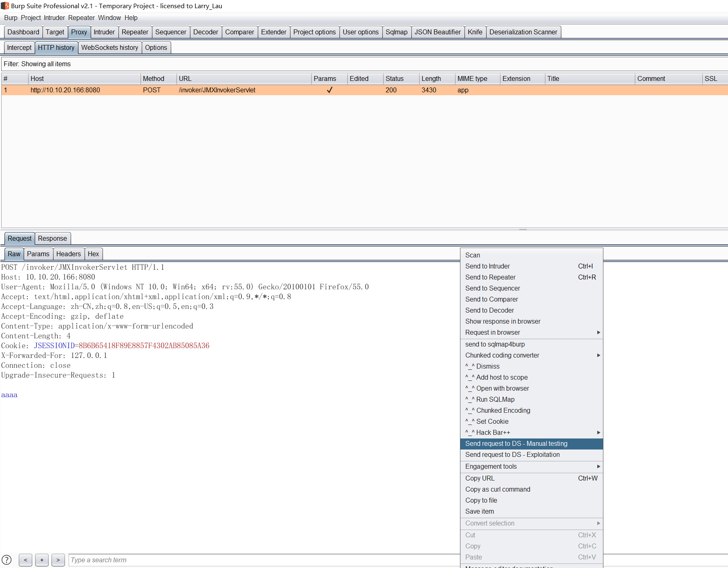This screenshot has height=568, width=728.
Task: Switch to the Headers view tab
Action: (x=69, y=254)
